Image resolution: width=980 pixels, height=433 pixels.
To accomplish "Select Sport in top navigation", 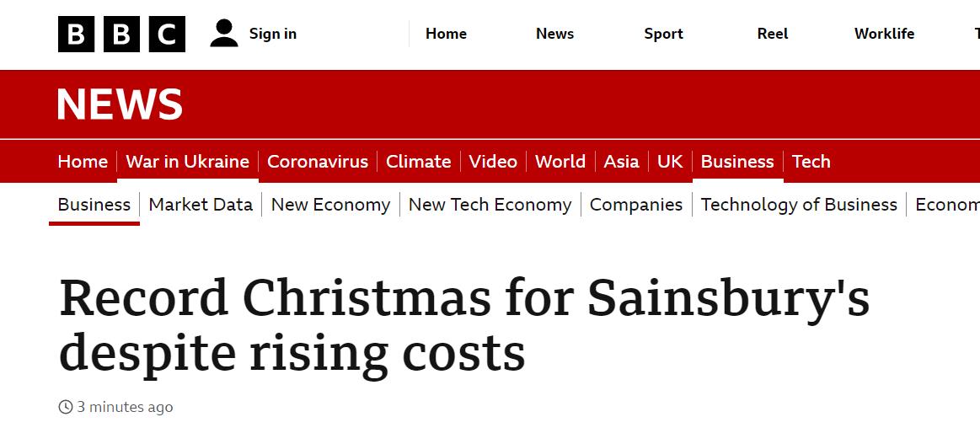I will 663,34.
